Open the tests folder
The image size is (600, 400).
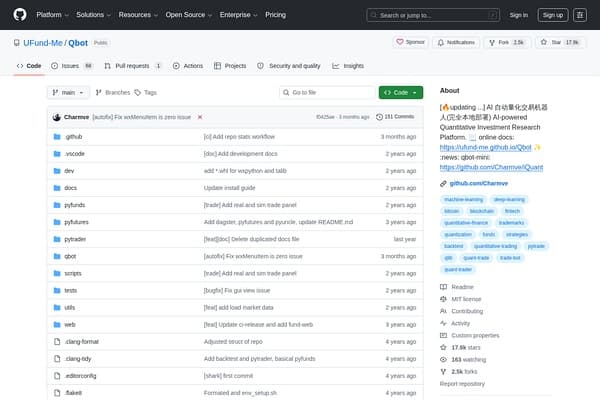(x=70, y=291)
